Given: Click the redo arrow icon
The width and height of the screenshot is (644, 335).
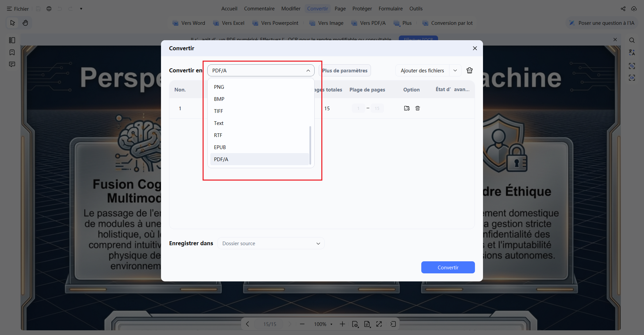Looking at the screenshot, I should pyautogui.click(x=70, y=9).
